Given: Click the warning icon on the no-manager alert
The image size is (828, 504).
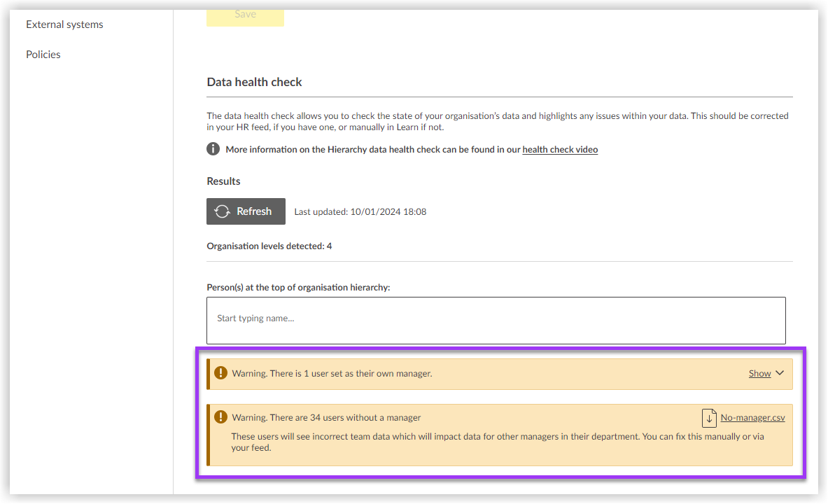Looking at the screenshot, I should 220,416.
